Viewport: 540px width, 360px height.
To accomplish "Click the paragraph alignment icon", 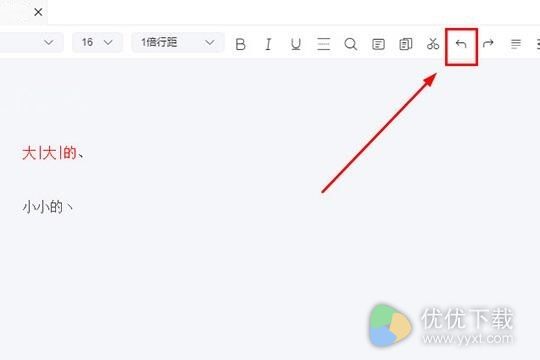I will (516, 44).
